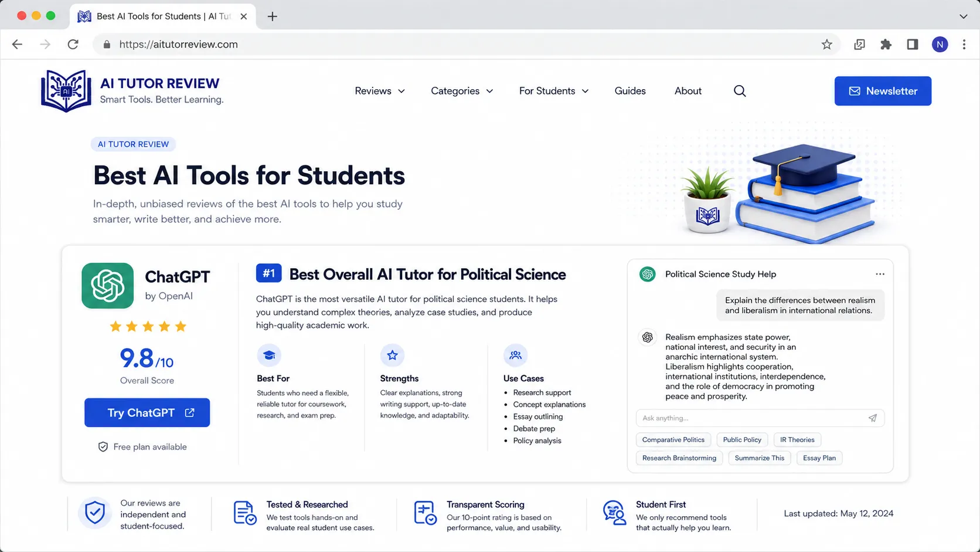Image resolution: width=980 pixels, height=552 pixels.
Task: Close the Best AI Tools tab
Action: [x=244, y=16]
